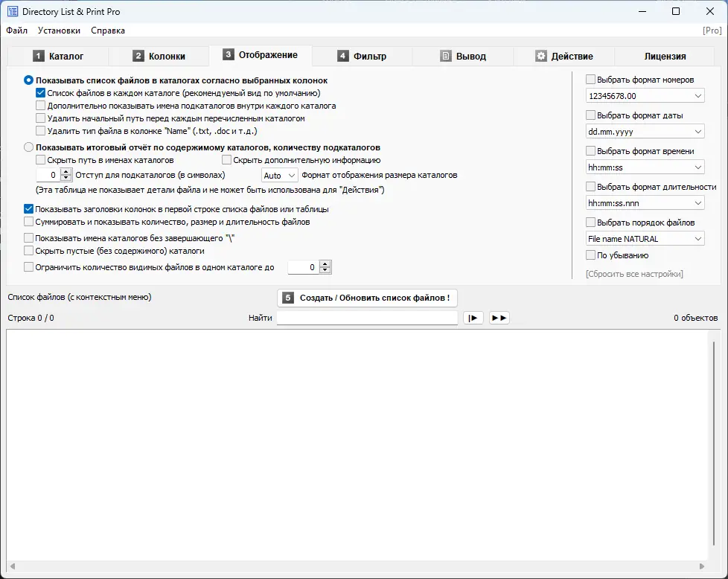Click the Найти search input field
728x579 pixels.
coord(367,318)
